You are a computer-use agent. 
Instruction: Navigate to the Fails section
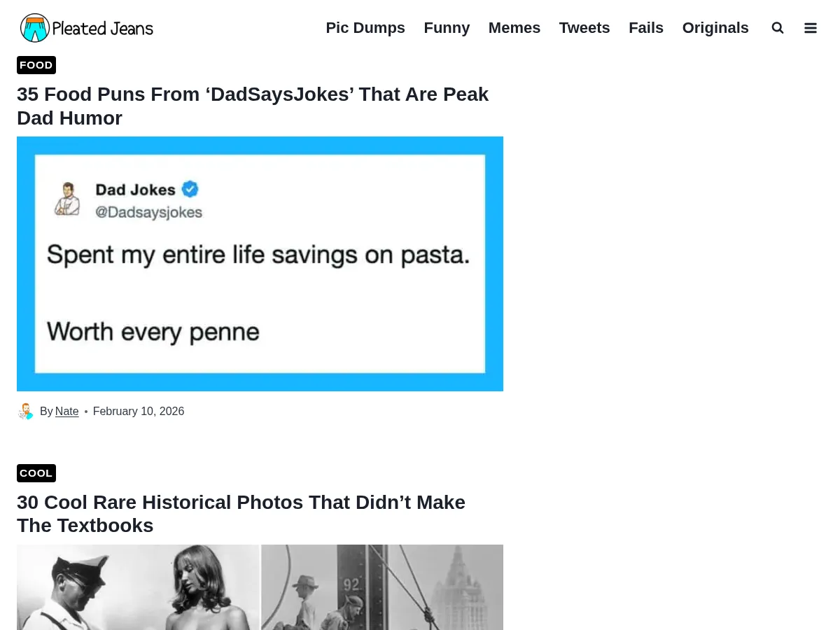(x=646, y=28)
